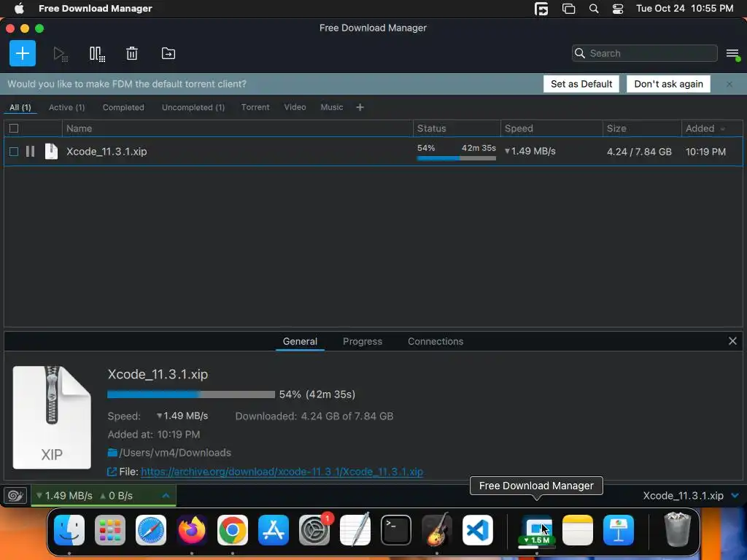The width and height of the screenshot is (747, 560).
Task: Click Don't ask again button
Action: pyautogui.click(x=668, y=84)
